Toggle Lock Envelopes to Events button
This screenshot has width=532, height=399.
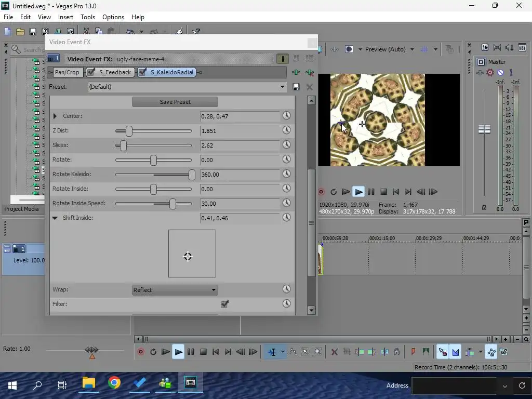491,352
